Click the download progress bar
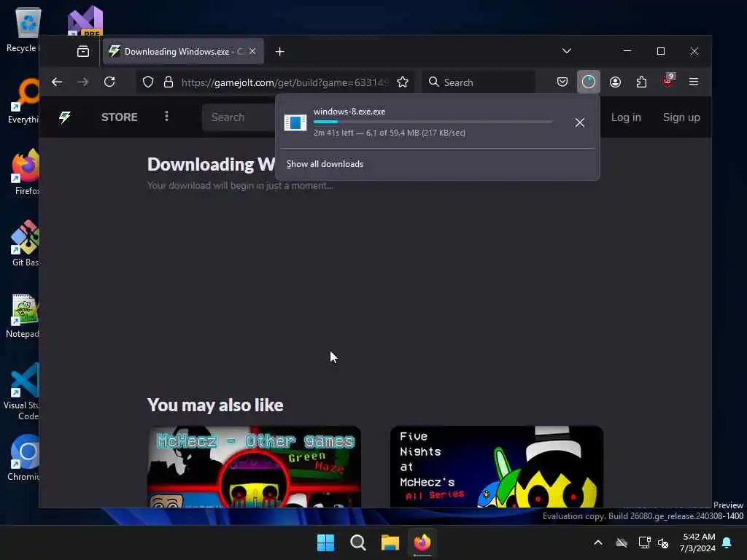747x560 pixels. pyautogui.click(x=433, y=122)
